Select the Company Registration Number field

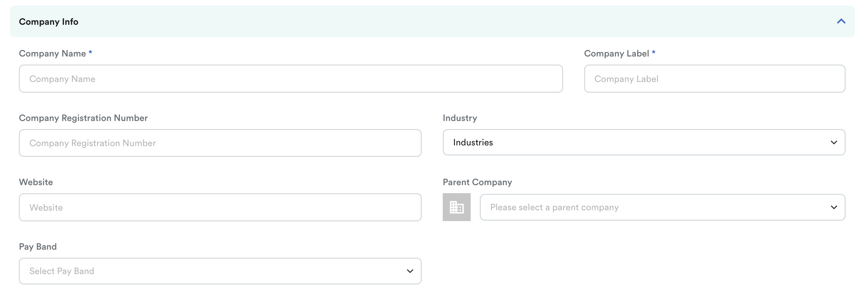pos(220,143)
